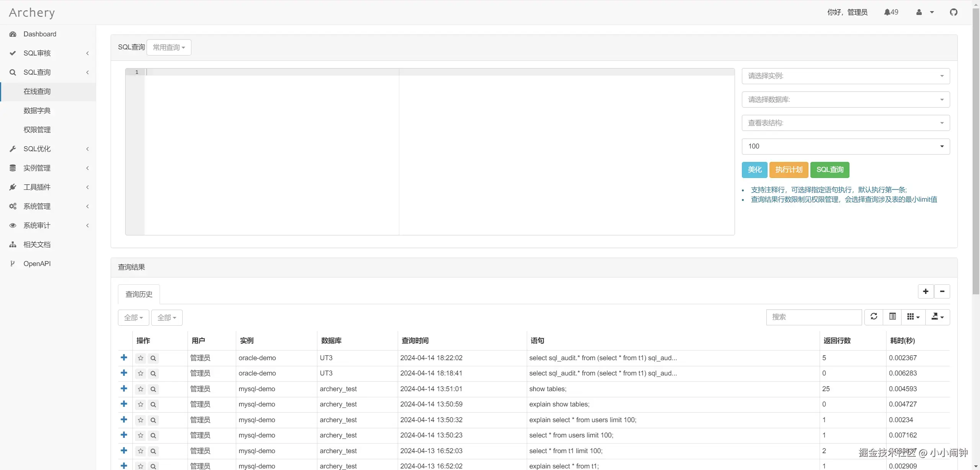Favorite the explain show tables query
The image size is (980, 470).
tap(140, 404)
